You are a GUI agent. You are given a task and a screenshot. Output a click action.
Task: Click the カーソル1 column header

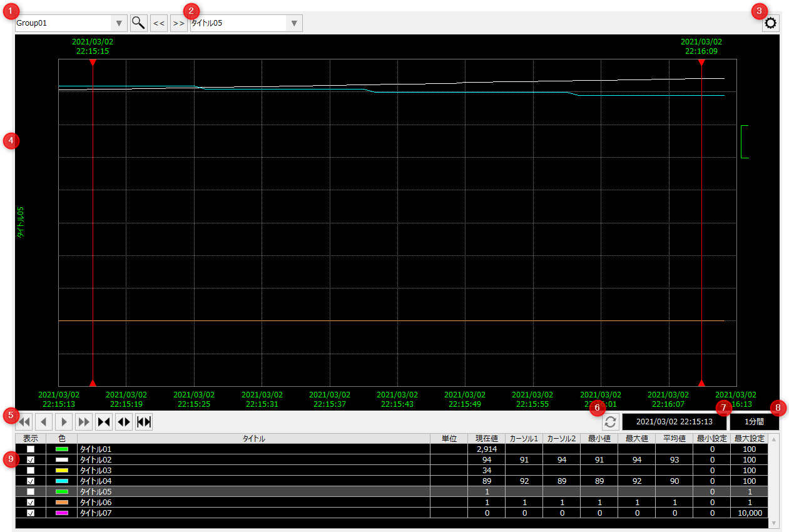(x=524, y=439)
